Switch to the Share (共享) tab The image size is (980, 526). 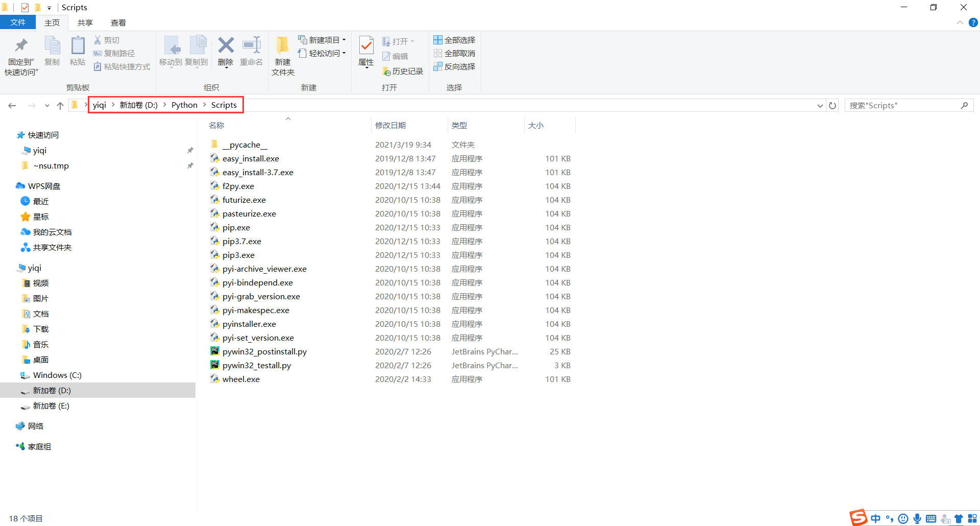pos(85,22)
